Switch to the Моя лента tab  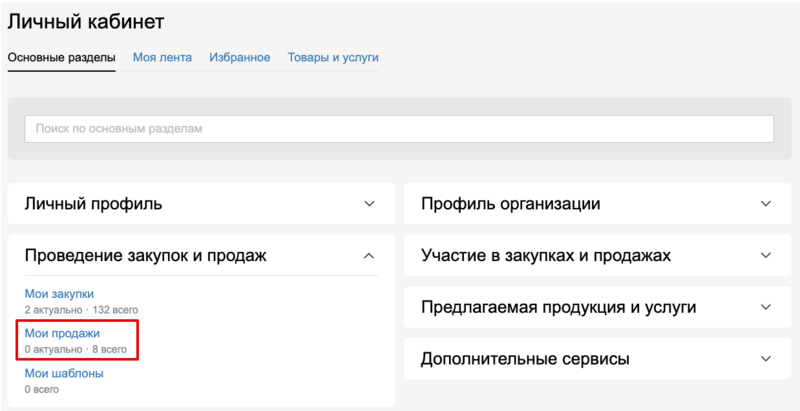tap(163, 57)
